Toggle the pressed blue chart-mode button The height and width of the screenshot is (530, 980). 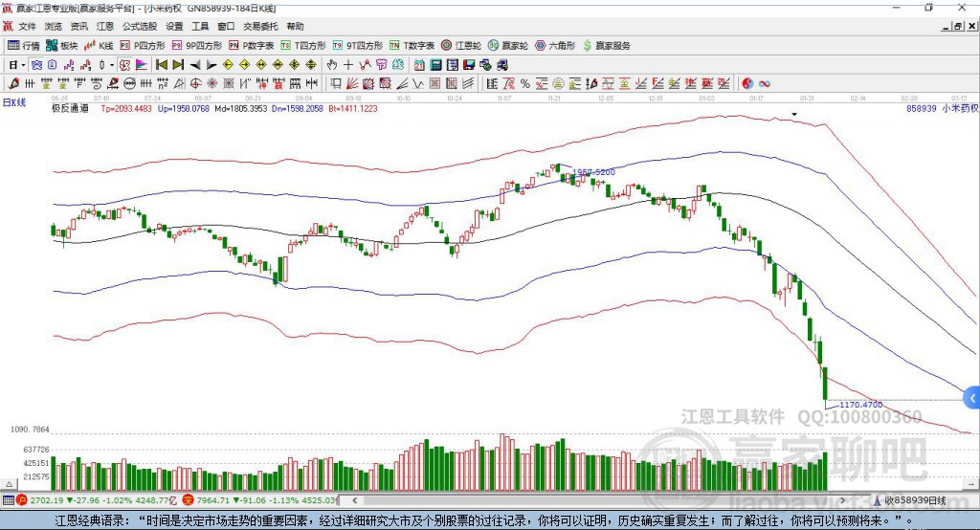tap(37, 65)
